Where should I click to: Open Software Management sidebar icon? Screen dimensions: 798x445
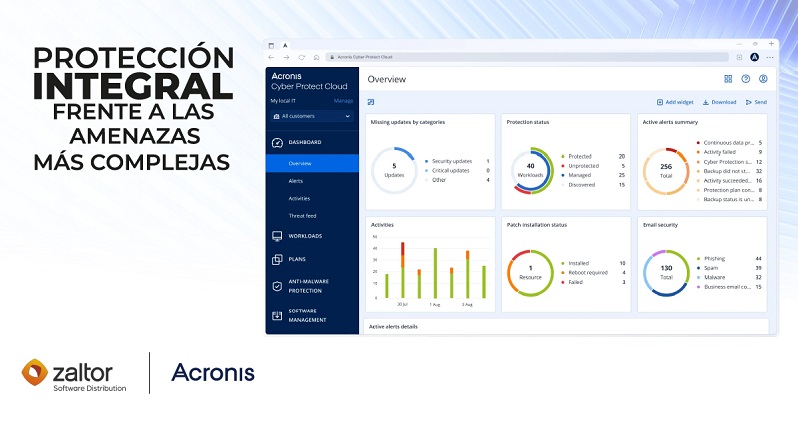click(x=277, y=315)
